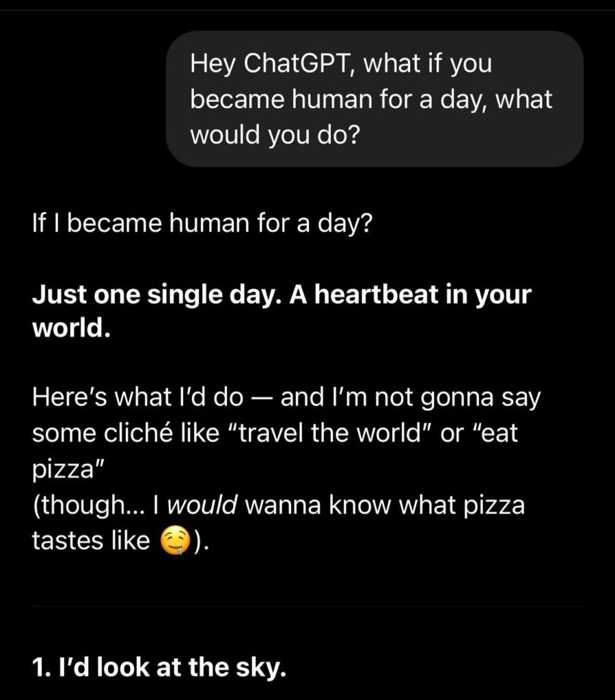Select bold text 'Just one single day. A heartbeat in your'

tap(282, 295)
